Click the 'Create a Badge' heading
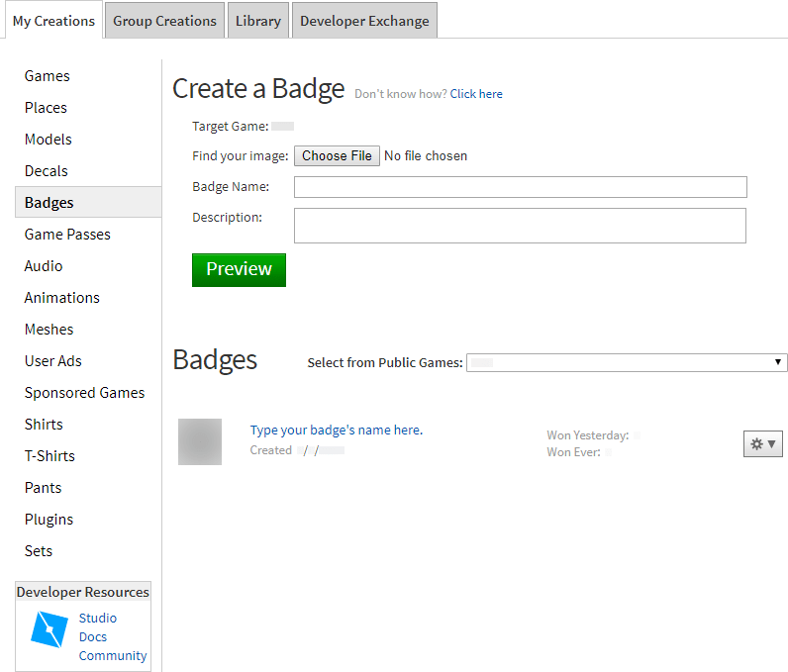 click(x=258, y=89)
